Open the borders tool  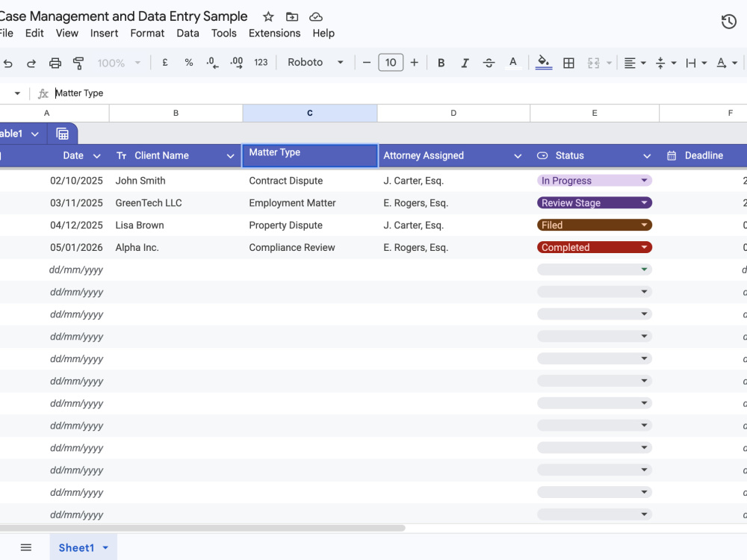coord(568,63)
